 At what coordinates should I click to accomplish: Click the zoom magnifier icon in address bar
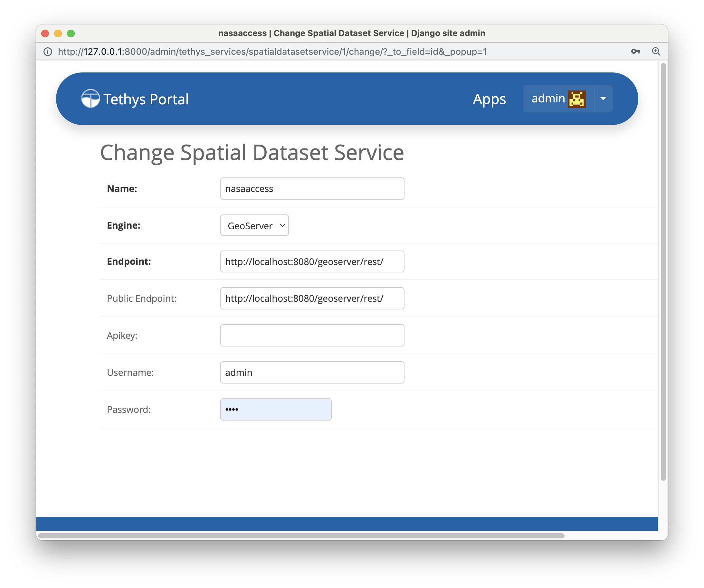click(x=656, y=51)
